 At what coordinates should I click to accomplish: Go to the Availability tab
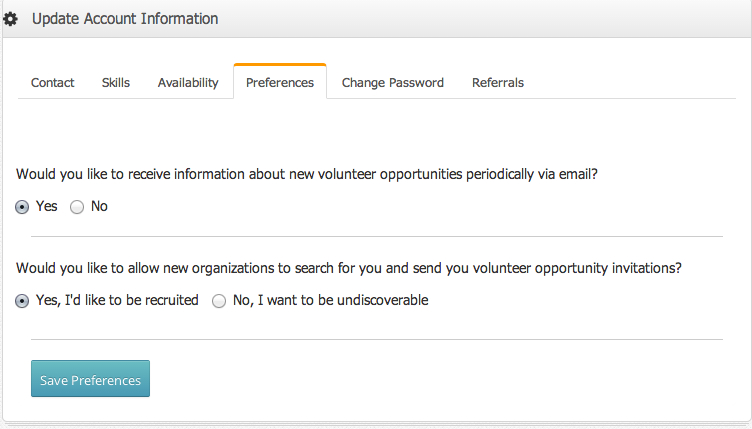(188, 82)
